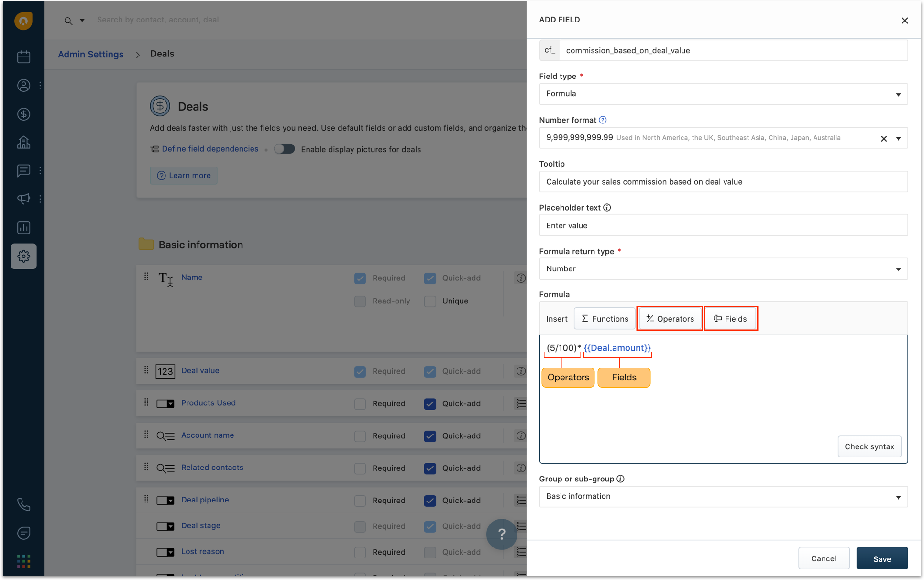Image resolution: width=924 pixels, height=580 pixels.
Task: Open the contacts icon in sidebar
Action: (23, 86)
